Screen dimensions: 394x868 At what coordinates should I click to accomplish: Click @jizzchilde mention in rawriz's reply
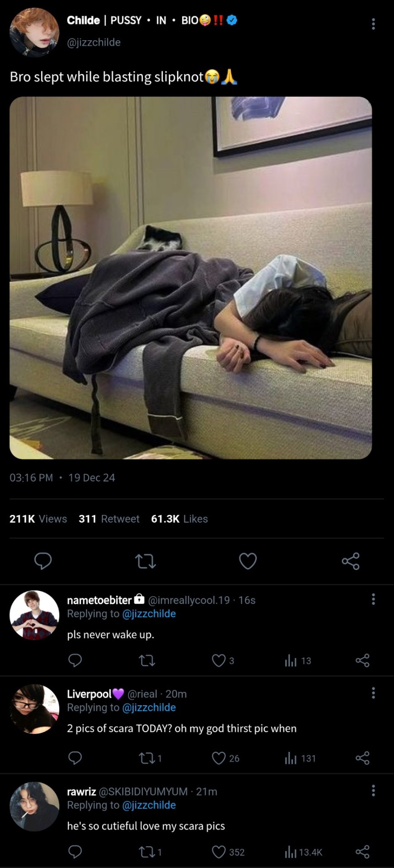click(149, 805)
